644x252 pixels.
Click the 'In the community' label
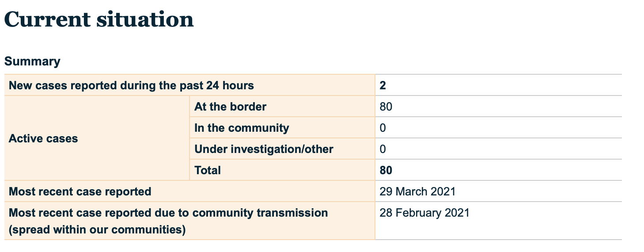[242, 128]
